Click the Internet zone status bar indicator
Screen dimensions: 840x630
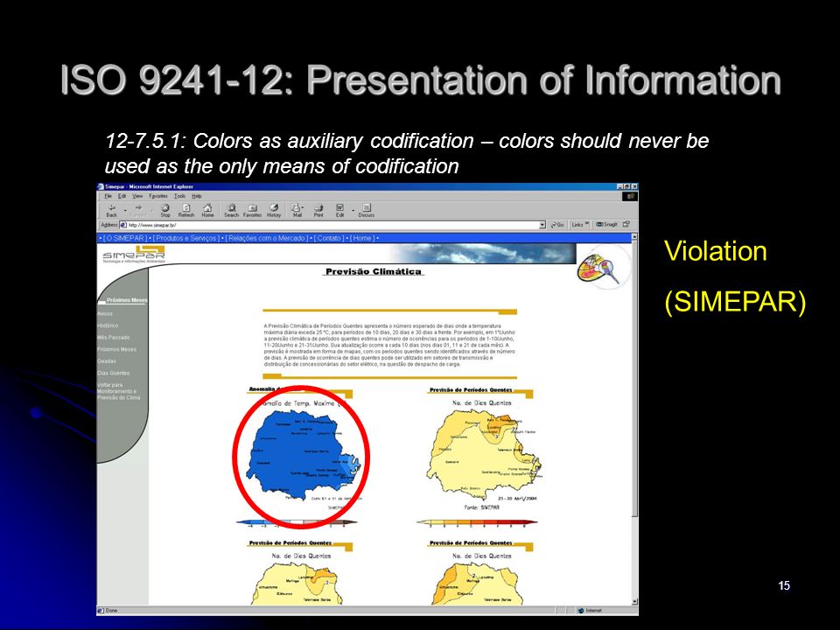coord(590,611)
